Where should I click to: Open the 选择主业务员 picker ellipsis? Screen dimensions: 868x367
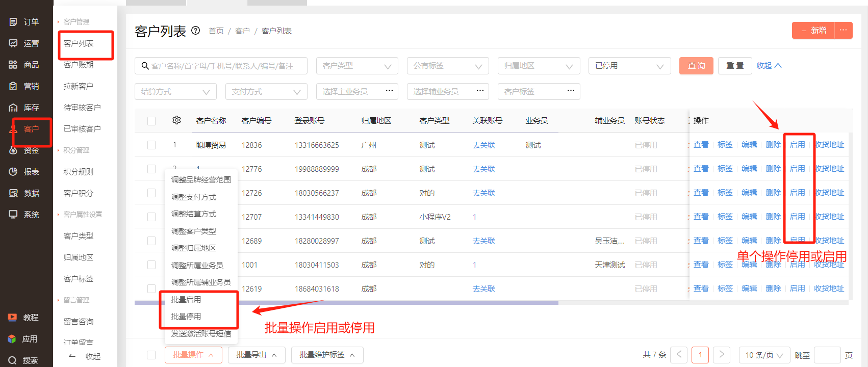point(389,91)
